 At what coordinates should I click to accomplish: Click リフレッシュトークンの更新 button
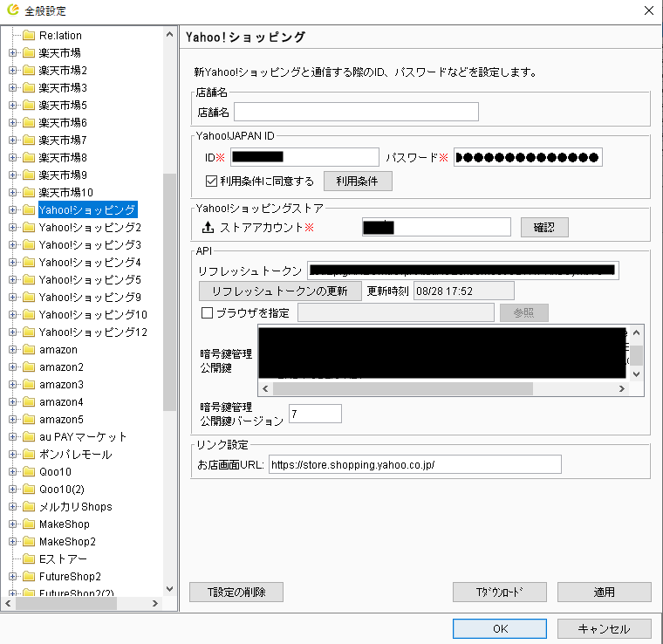click(280, 291)
